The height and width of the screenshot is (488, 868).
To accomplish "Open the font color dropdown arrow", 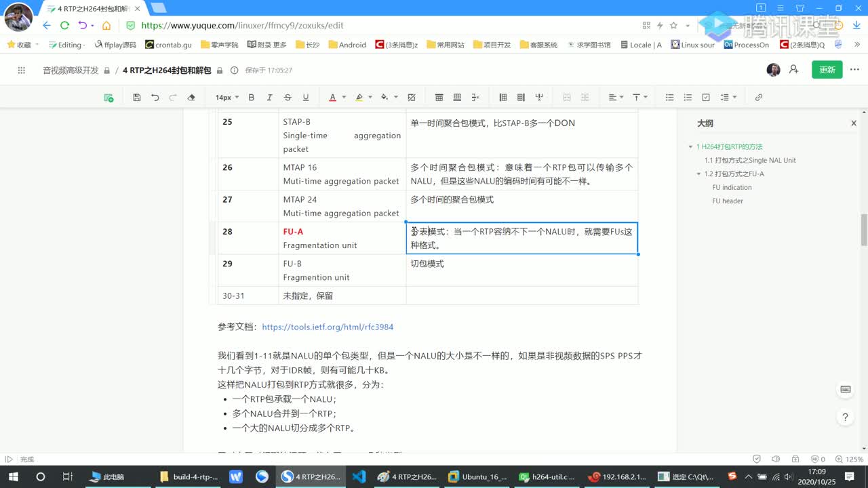I will pyautogui.click(x=344, y=98).
